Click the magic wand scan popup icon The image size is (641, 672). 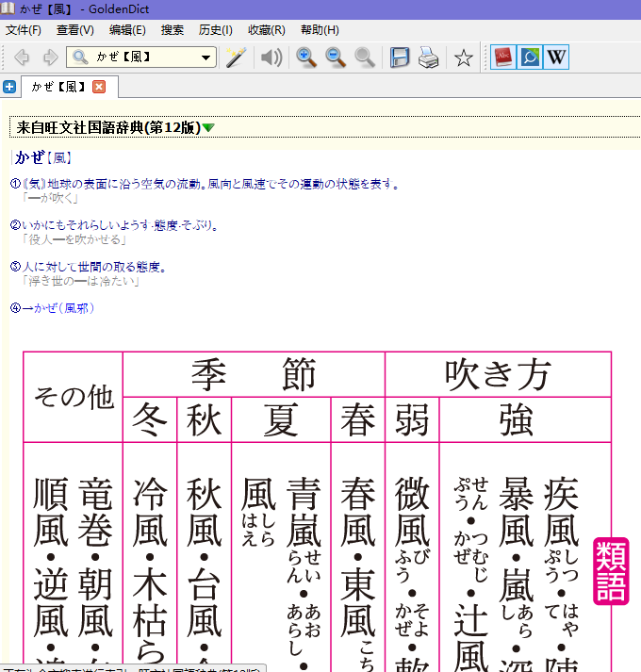coord(236,57)
